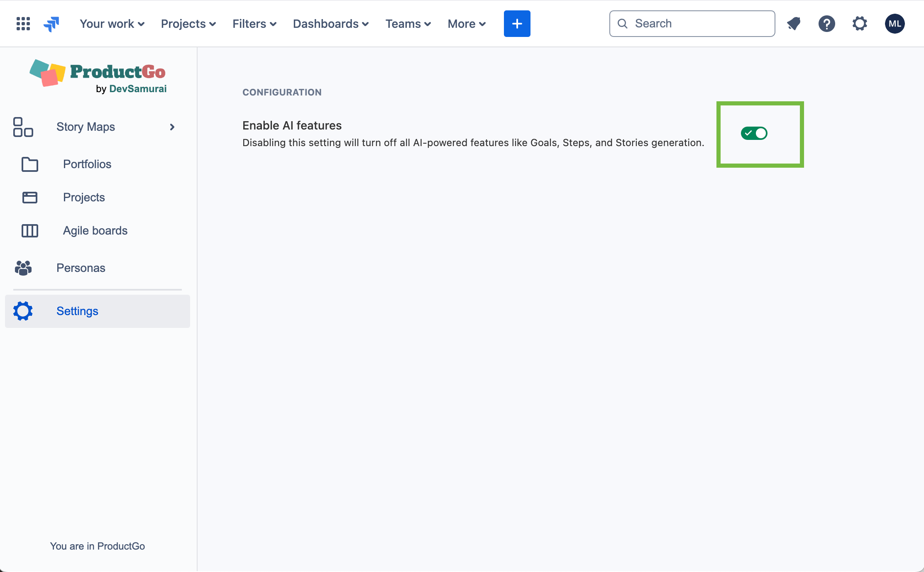Open notifications bell icon
Image resolution: width=924 pixels, height=572 pixels.
click(794, 24)
